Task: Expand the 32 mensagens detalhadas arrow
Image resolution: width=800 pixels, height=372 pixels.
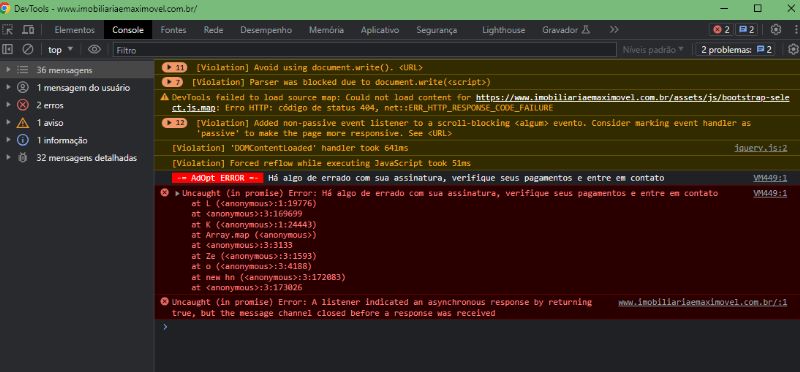Action: click(8, 158)
